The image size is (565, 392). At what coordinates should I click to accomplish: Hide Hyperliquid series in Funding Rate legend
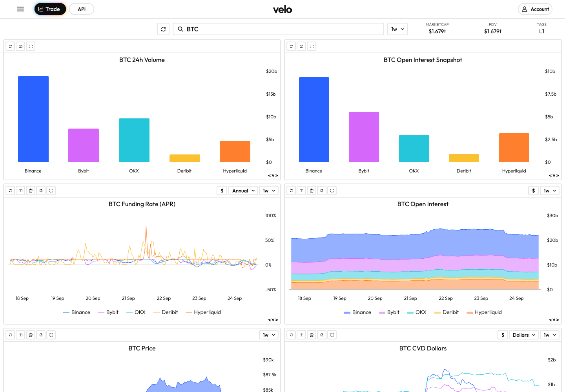203,312
